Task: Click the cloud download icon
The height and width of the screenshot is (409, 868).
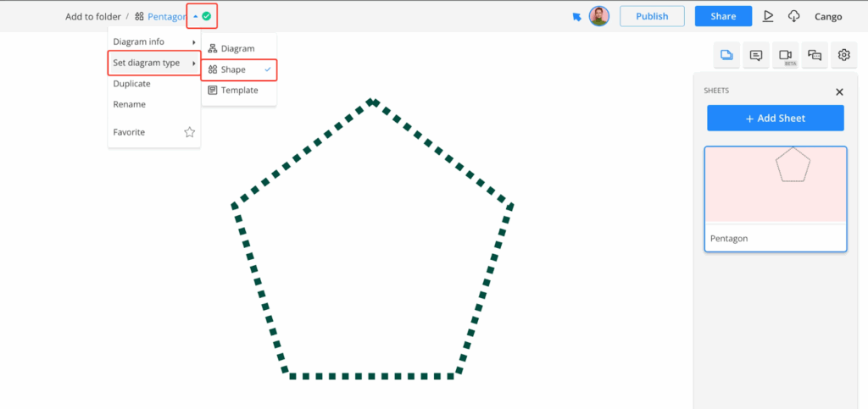Action: 793,16
